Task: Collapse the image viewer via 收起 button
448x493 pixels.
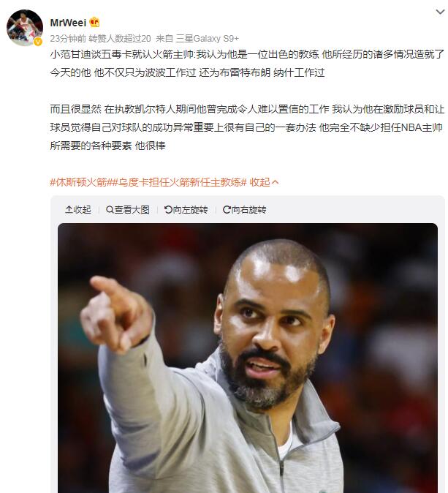Action: click(x=78, y=209)
